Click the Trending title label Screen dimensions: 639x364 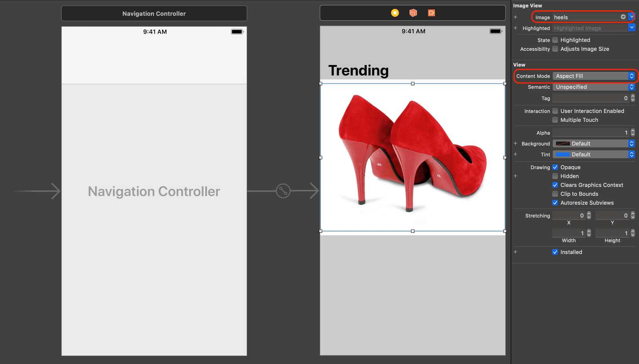tap(358, 71)
